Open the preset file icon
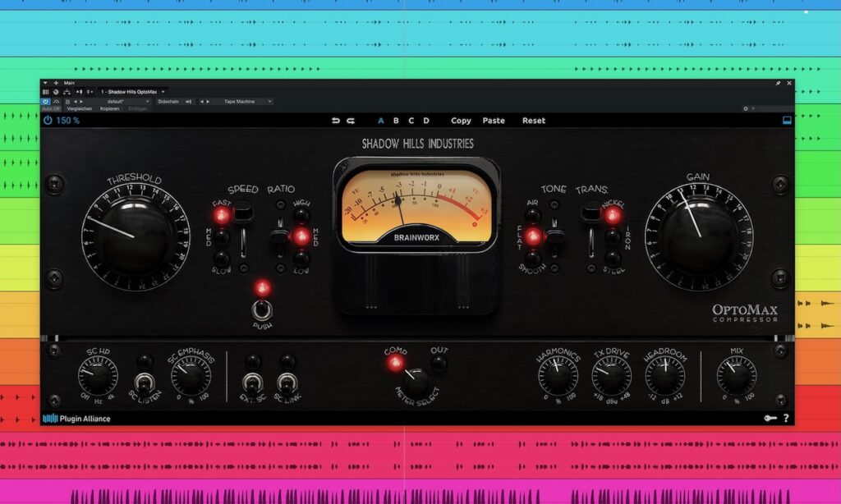The height and width of the screenshot is (504, 841). point(67,101)
